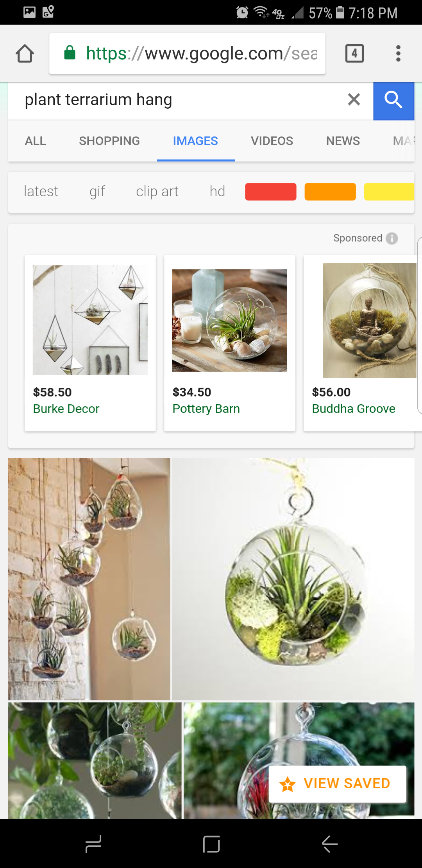The image size is (422, 868).
Task: Tap the Sponsored info icon
Action: coord(392,238)
